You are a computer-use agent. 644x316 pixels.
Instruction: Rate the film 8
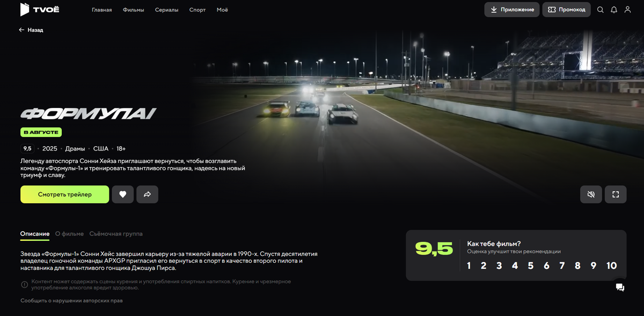578,265
